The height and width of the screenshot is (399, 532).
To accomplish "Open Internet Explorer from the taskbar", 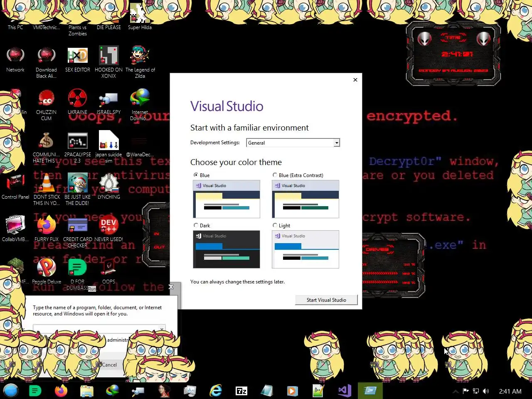I will coord(216,391).
